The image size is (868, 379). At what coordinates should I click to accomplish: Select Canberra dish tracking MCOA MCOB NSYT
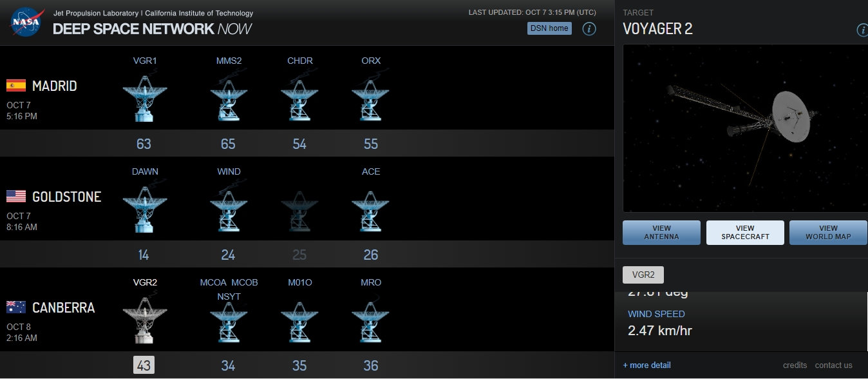pos(229,322)
